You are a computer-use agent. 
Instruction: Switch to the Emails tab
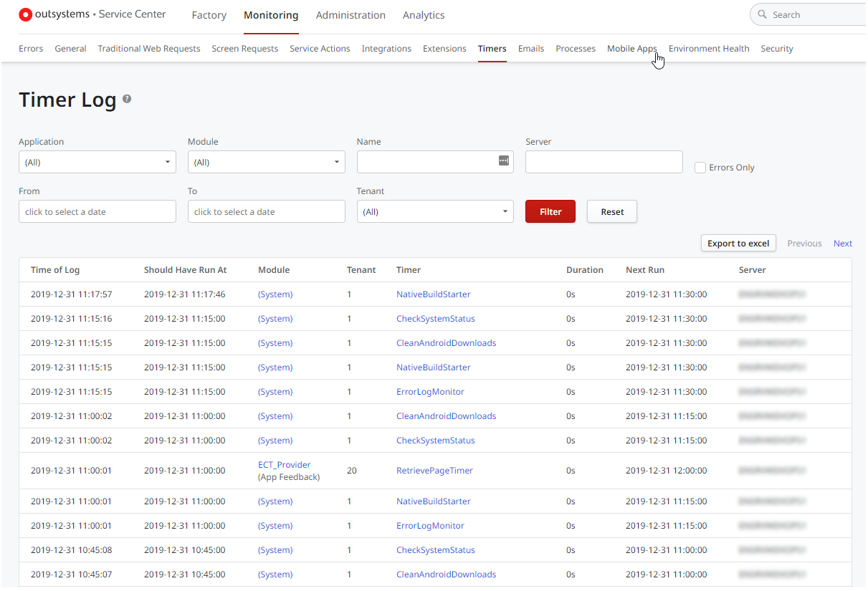[x=530, y=49]
